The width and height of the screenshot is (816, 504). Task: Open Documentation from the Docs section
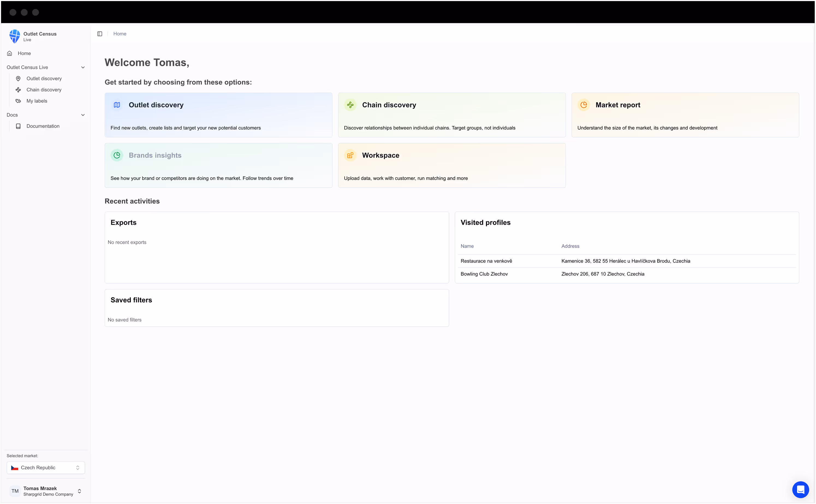pyautogui.click(x=43, y=126)
